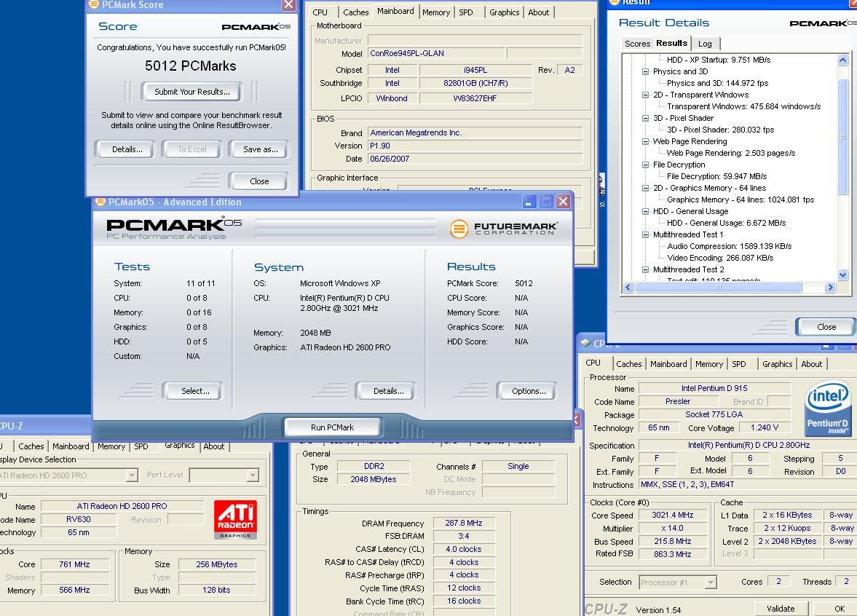Select 'Audio Compression: 1589.139 KB/s' result row
Screen dimensions: 857x616
click(729, 247)
